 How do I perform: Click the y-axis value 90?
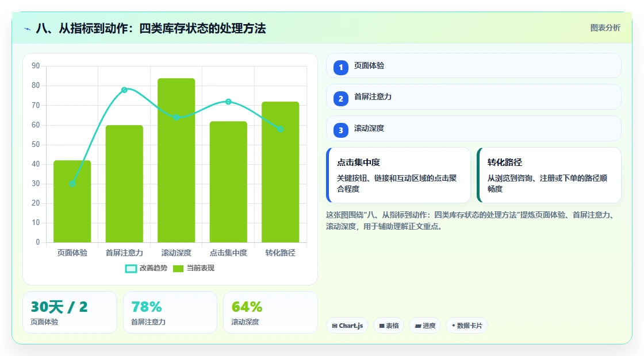[x=36, y=66]
